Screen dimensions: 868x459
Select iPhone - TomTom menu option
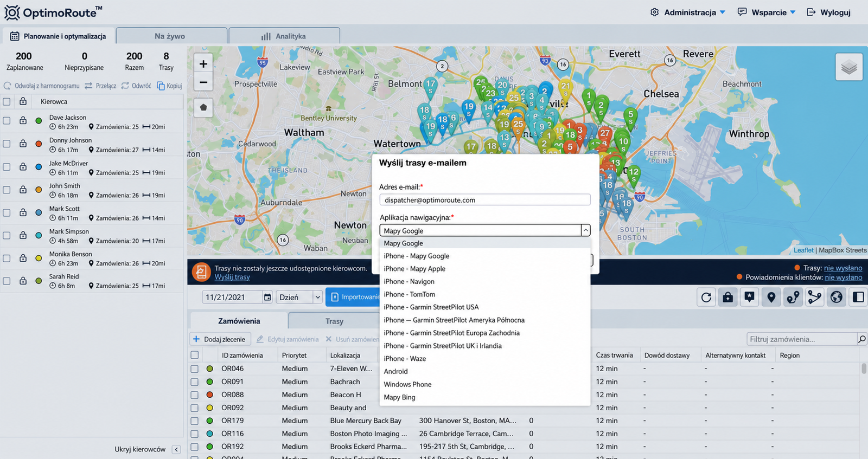(x=485, y=294)
